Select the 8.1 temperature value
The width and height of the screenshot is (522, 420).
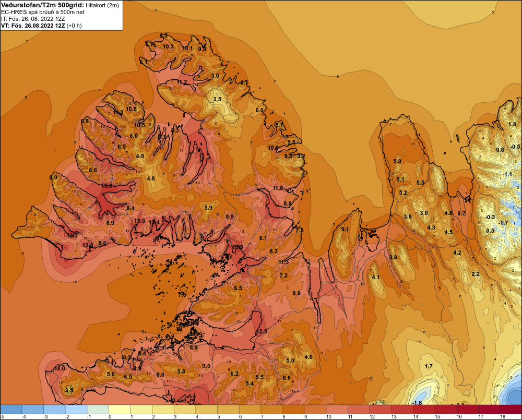[263, 238]
